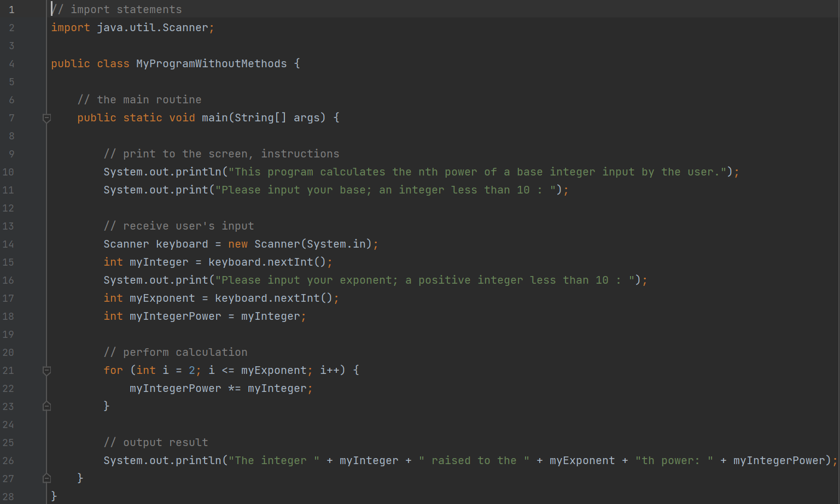Click the 'import' keyword on line 2
Image resolution: width=840 pixels, height=504 pixels.
pyautogui.click(x=71, y=28)
